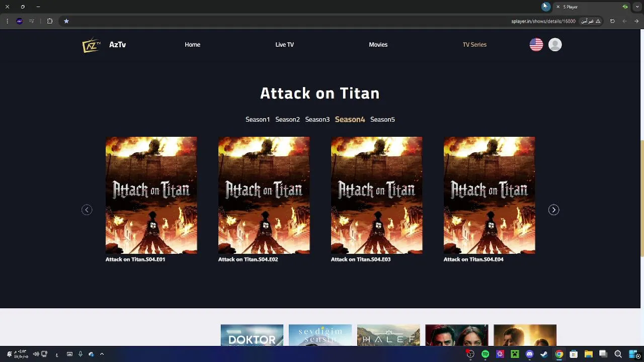Open Spotify from the taskbar
Screen dimensions: 644x362
[x=485, y=354]
